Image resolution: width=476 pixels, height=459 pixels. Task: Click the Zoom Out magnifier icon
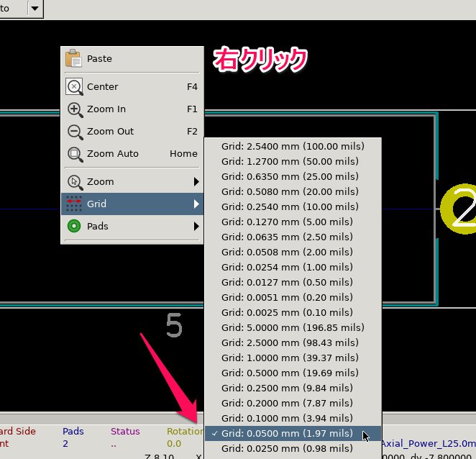[74, 132]
